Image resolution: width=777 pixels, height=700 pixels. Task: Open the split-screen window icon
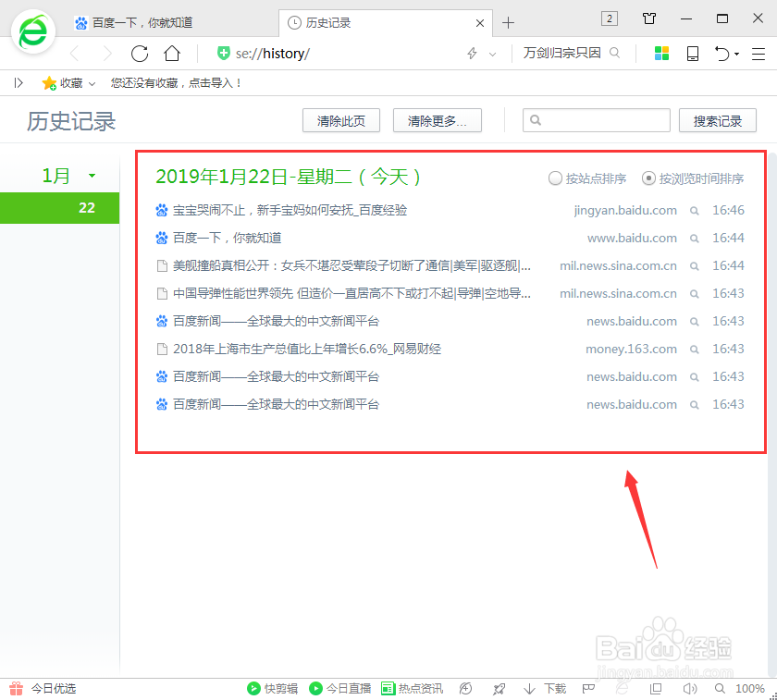[657, 688]
